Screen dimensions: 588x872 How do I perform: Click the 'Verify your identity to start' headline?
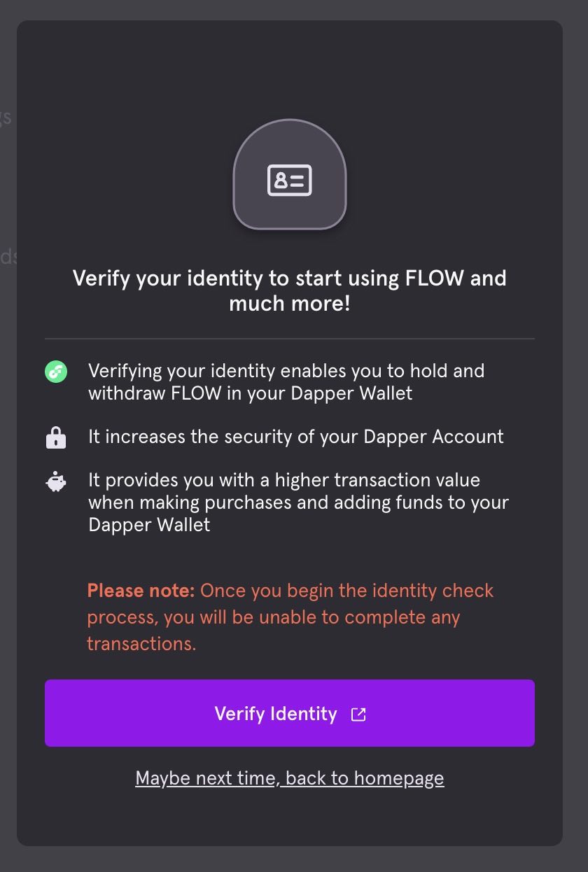(x=289, y=279)
